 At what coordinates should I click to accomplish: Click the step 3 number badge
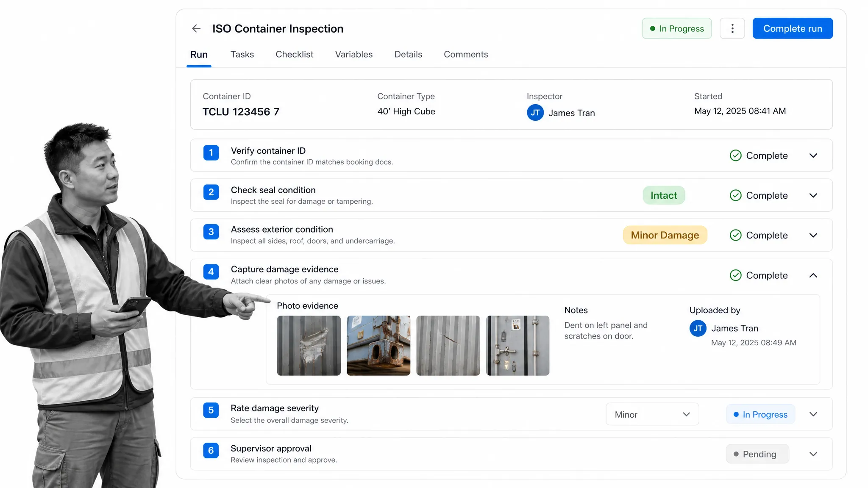tap(211, 232)
